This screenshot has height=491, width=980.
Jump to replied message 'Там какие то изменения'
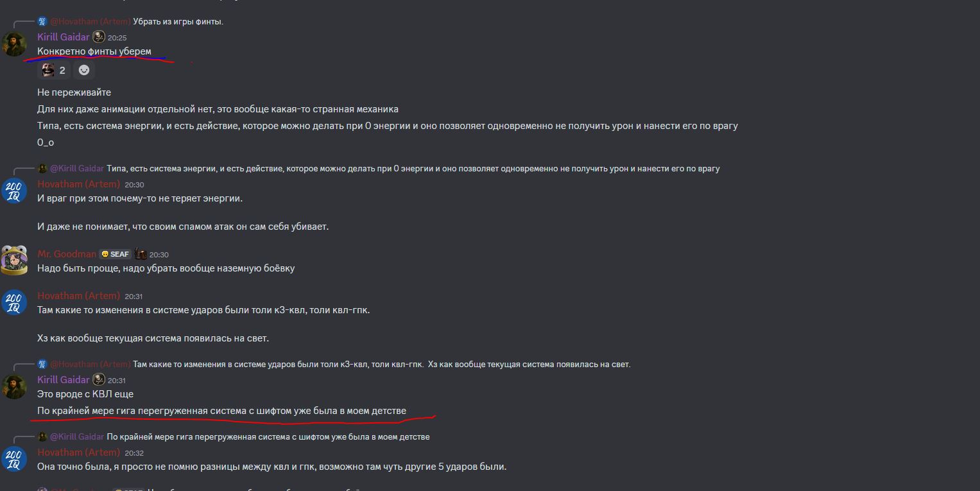[x=382, y=365]
